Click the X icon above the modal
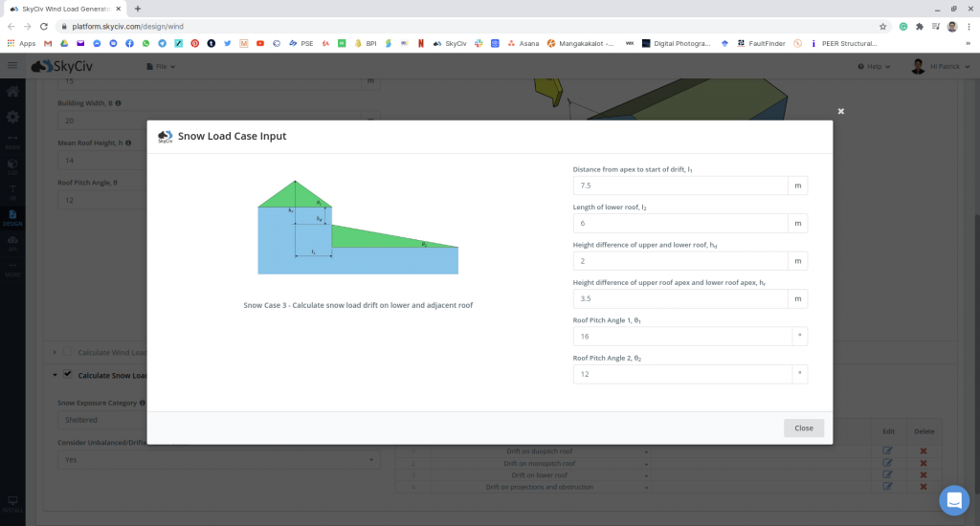Viewport: 980px width, 526px height. (x=840, y=111)
